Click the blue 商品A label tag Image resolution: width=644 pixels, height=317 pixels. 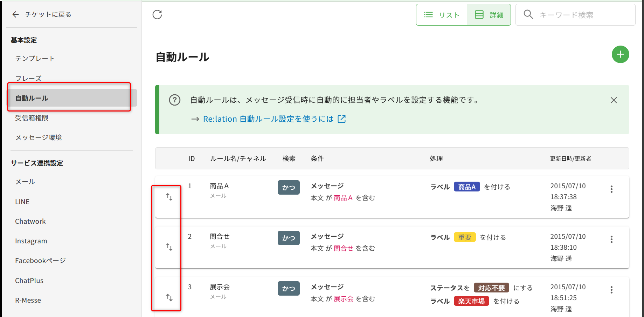click(466, 187)
